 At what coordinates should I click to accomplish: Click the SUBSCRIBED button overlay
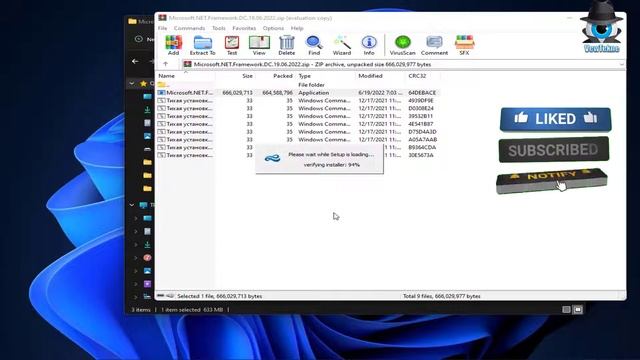click(553, 150)
